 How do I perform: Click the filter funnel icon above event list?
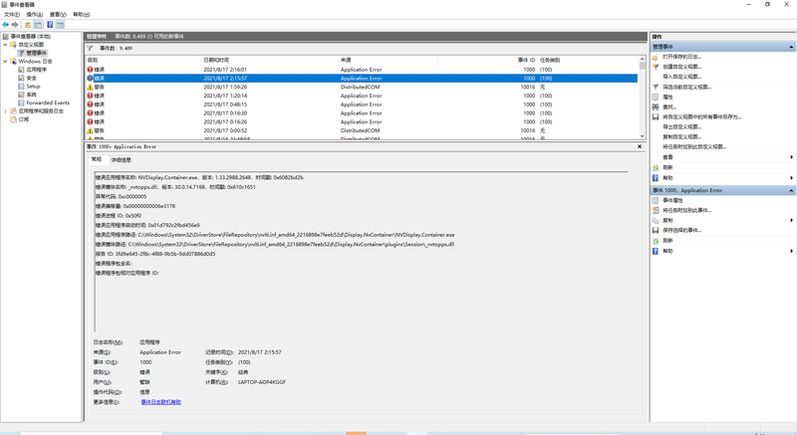tap(91, 47)
